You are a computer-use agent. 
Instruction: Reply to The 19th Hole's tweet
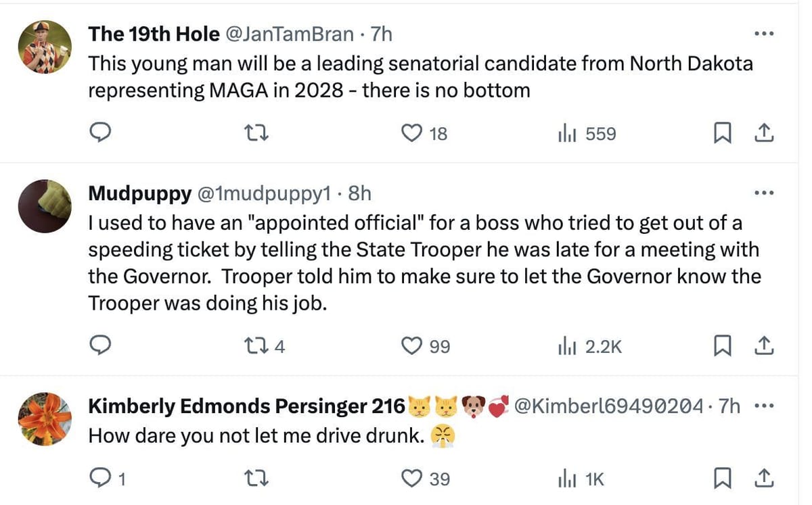click(x=101, y=134)
